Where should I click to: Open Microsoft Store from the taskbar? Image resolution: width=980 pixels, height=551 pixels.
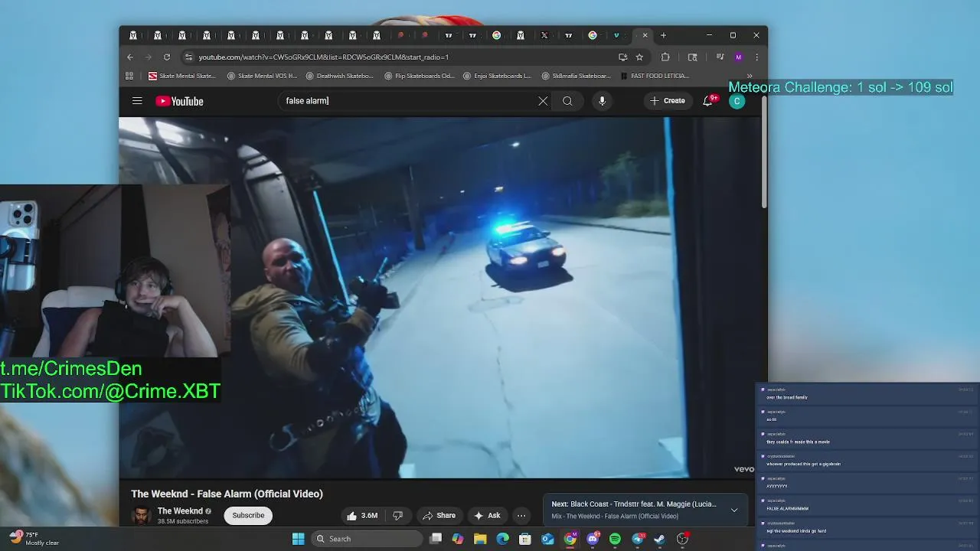[x=525, y=539]
